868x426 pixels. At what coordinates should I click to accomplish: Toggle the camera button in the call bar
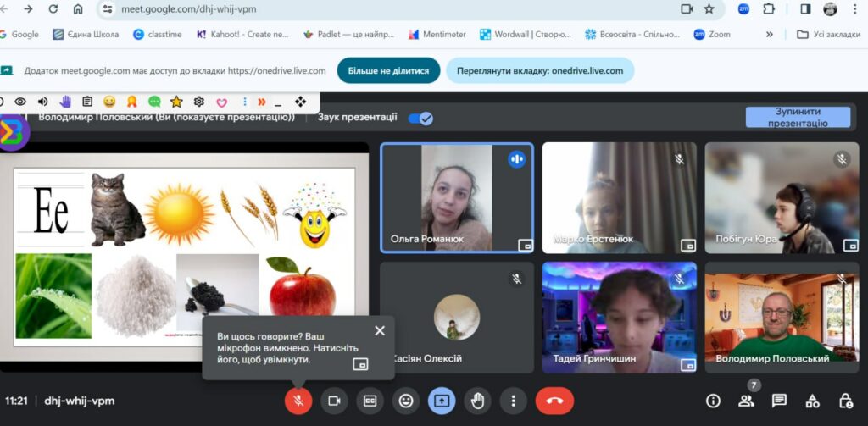(x=334, y=401)
